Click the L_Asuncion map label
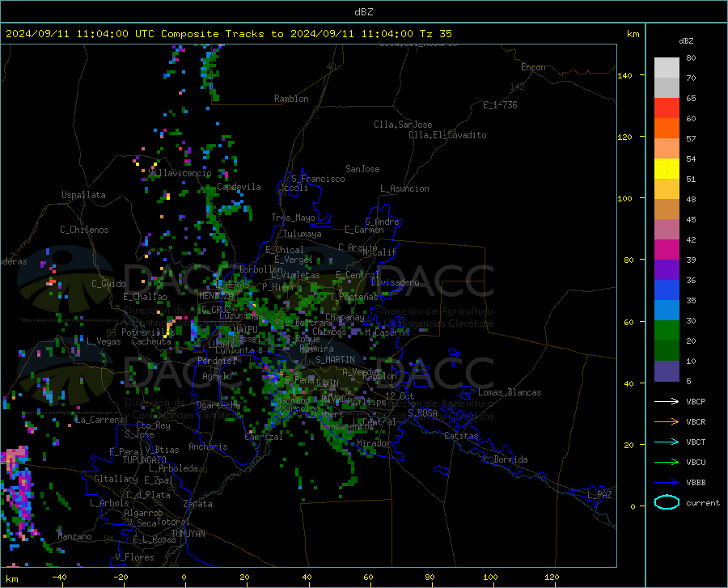The image size is (728, 588). tap(404, 188)
